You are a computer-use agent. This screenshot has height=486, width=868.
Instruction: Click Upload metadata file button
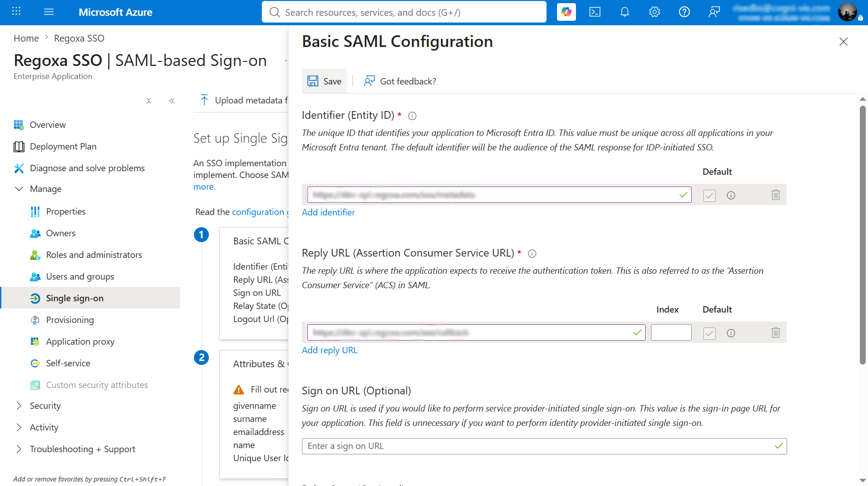pyautogui.click(x=244, y=100)
